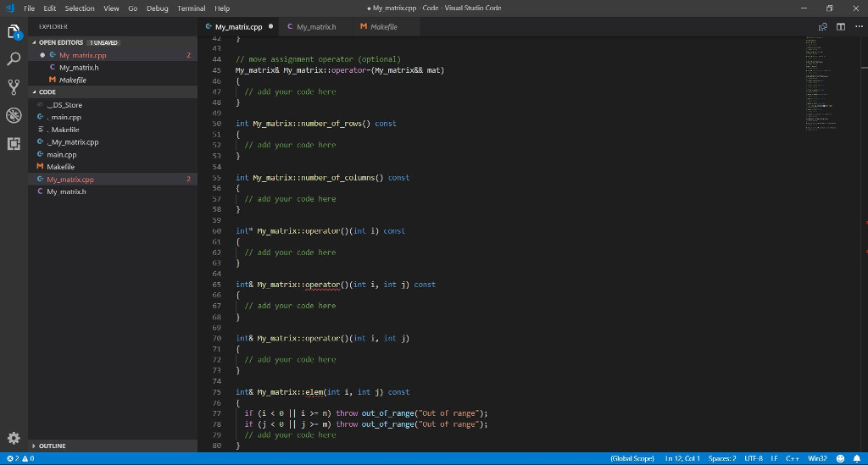Switch to the My_matrix.h editor tab

[316, 26]
